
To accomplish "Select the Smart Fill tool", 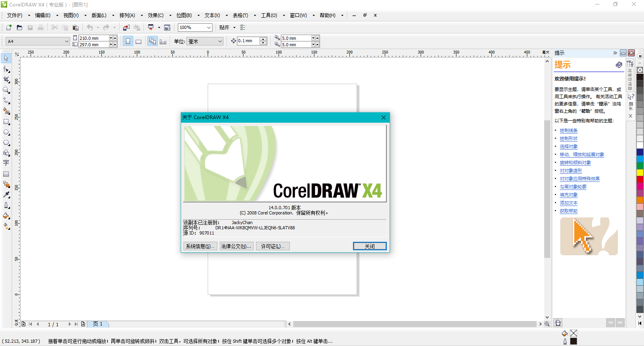I will coord(6,111).
